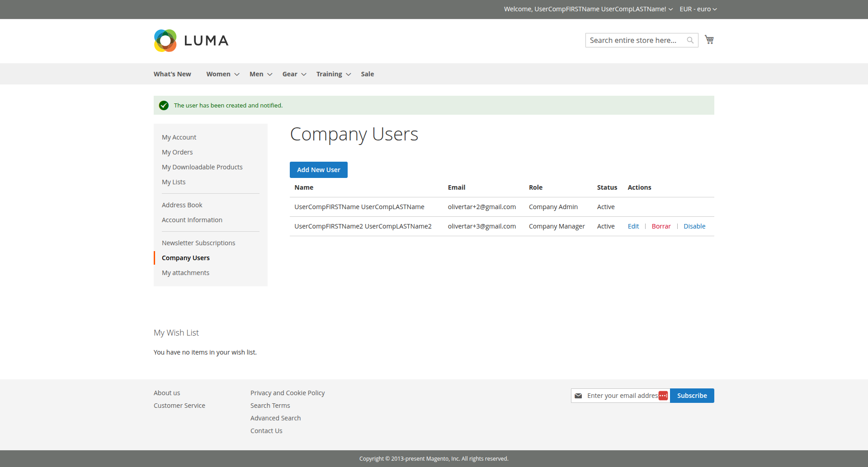The width and height of the screenshot is (868, 467).
Task: Edit UserCompFIRSTName2's user entry
Action: click(633, 226)
